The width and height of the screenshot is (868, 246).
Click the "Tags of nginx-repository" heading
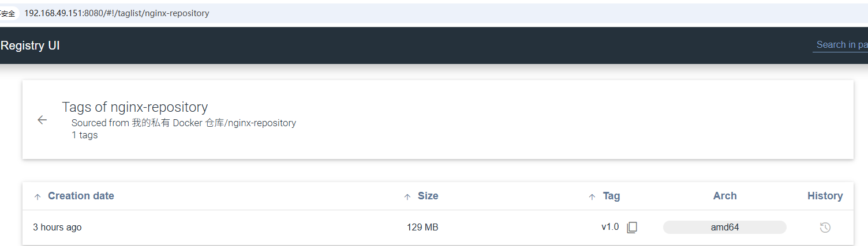pyautogui.click(x=134, y=107)
